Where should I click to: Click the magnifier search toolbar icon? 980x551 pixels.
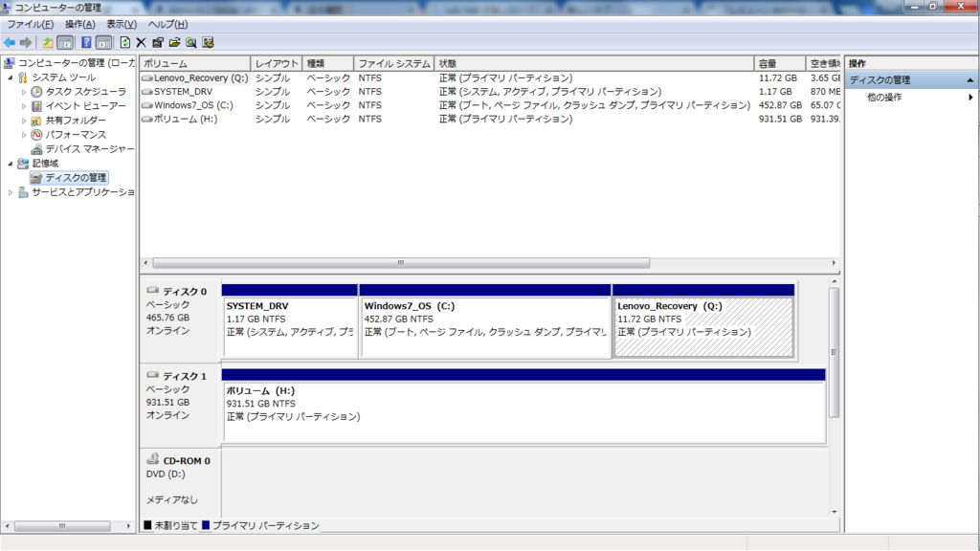click(x=191, y=42)
